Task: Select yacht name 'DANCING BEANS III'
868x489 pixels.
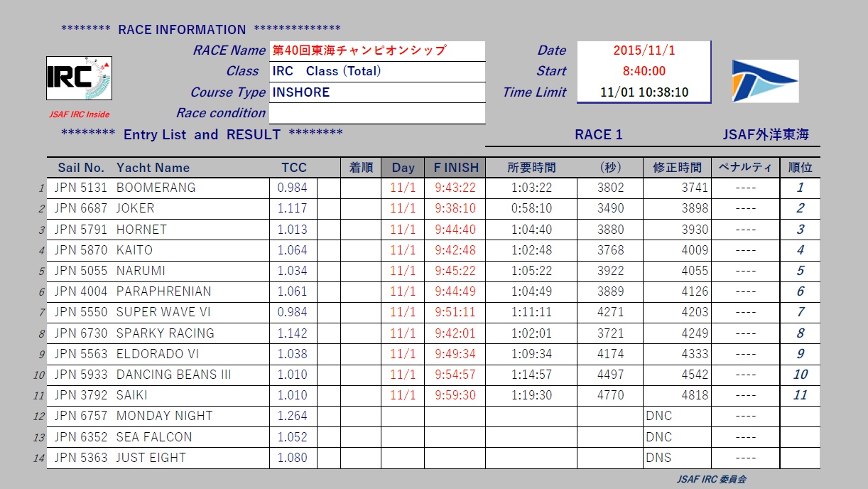Action: coord(173,375)
